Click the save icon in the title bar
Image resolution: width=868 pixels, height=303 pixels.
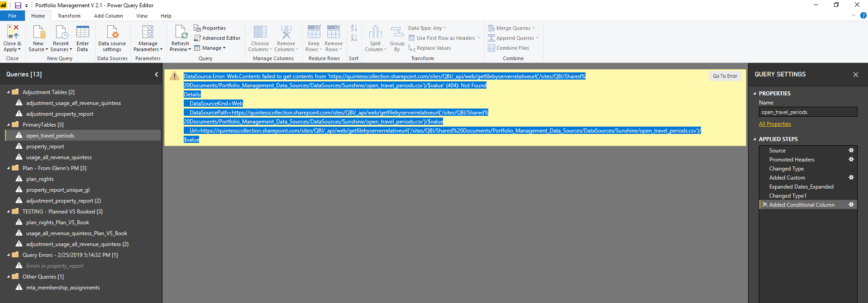pos(18,5)
